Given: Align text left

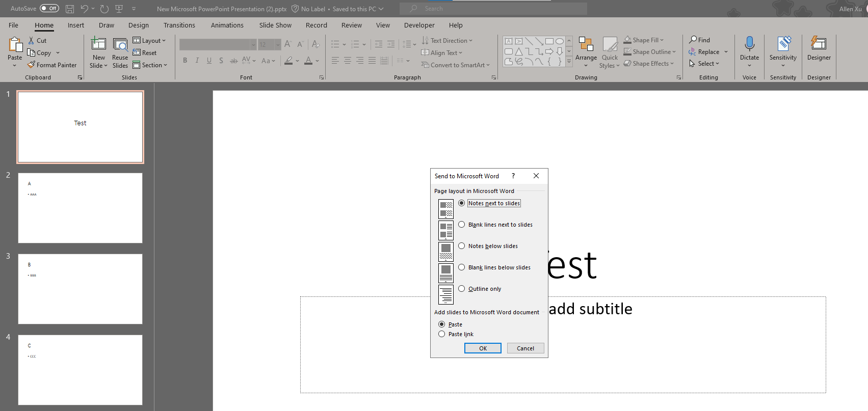Looking at the screenshot, I should tap(335, 61).
